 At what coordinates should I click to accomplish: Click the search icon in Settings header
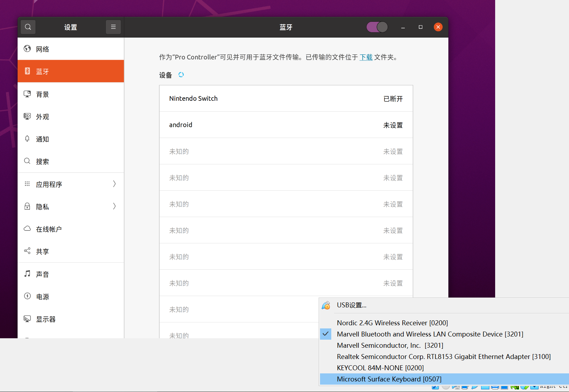point(28,27)
